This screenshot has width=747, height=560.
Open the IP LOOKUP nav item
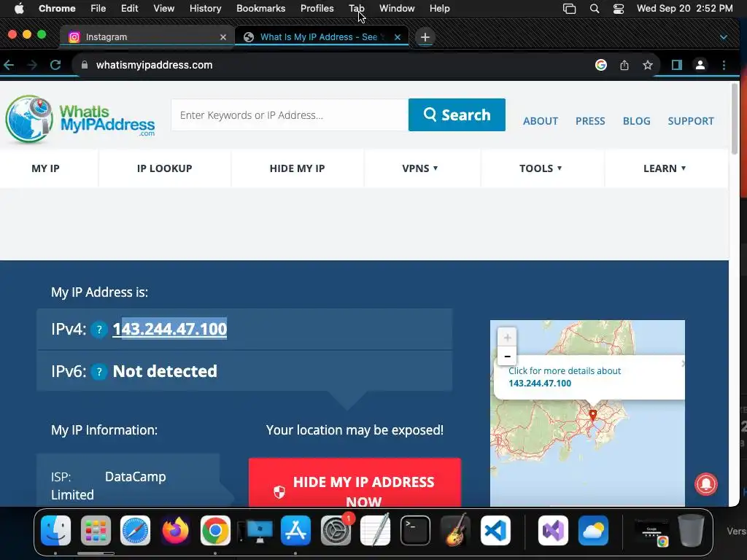tap(164, 168)
